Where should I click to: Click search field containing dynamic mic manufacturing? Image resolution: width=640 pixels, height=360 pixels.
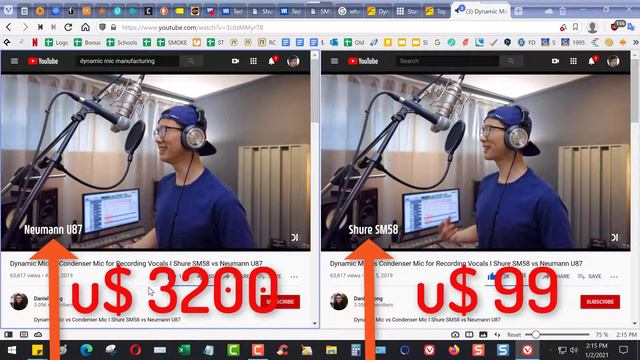point(127,61)
